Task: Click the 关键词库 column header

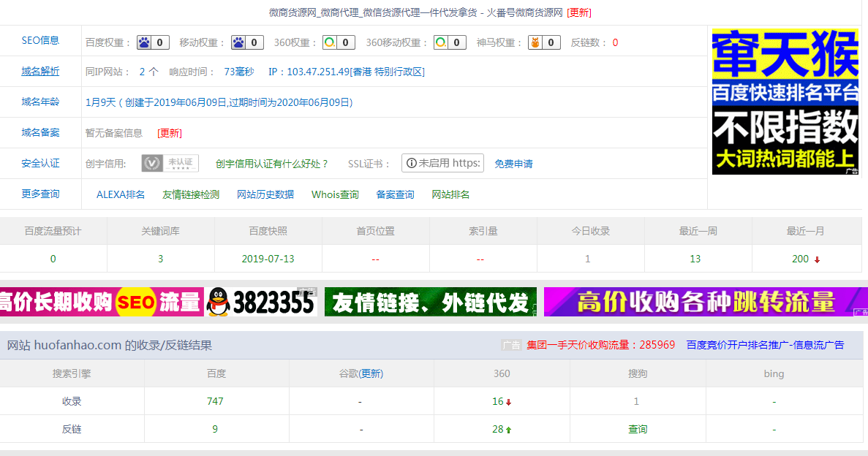Action: (161, 232)
